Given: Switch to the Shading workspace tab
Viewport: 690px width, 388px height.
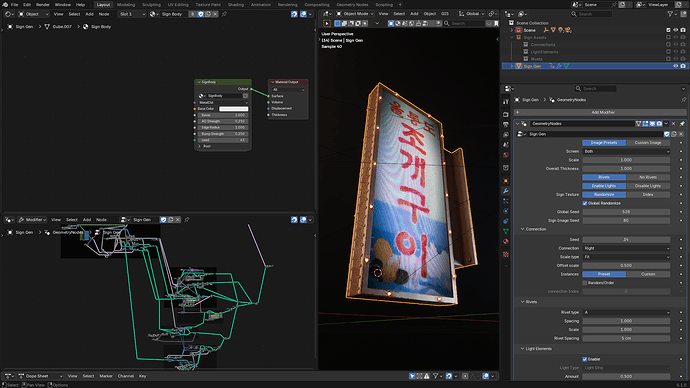Looking at the screenshot, I should [x=235, y=4].
